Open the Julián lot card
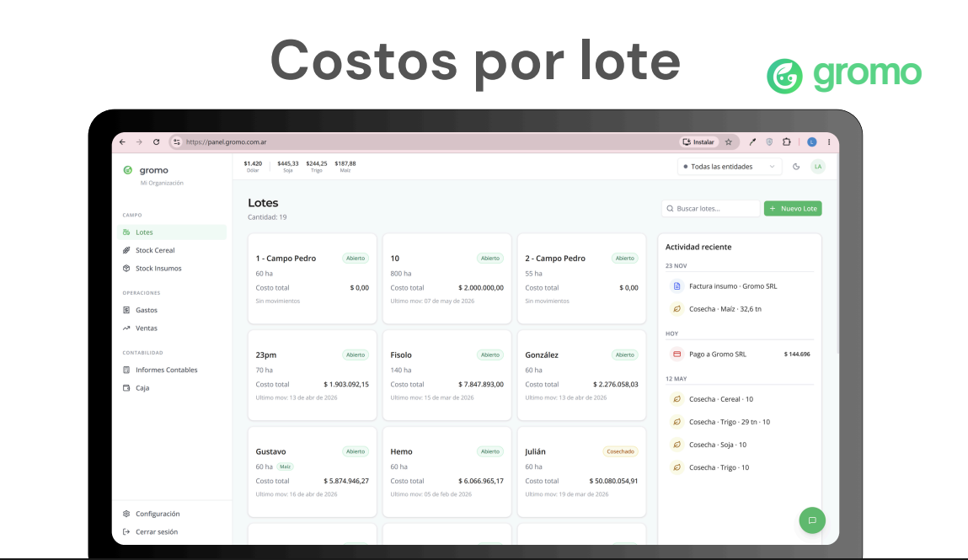 581,472
